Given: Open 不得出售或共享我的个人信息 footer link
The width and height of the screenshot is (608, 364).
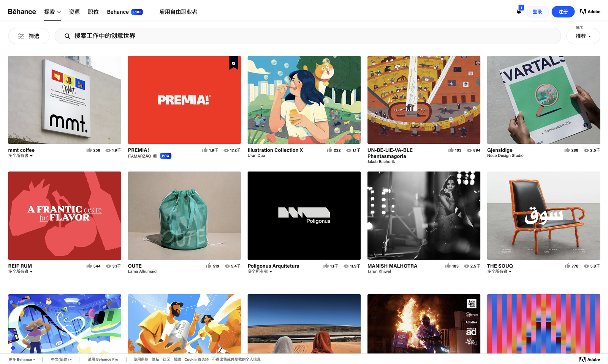Looking at the screenshot, I should pyautogui.click(x=236, y=359).
